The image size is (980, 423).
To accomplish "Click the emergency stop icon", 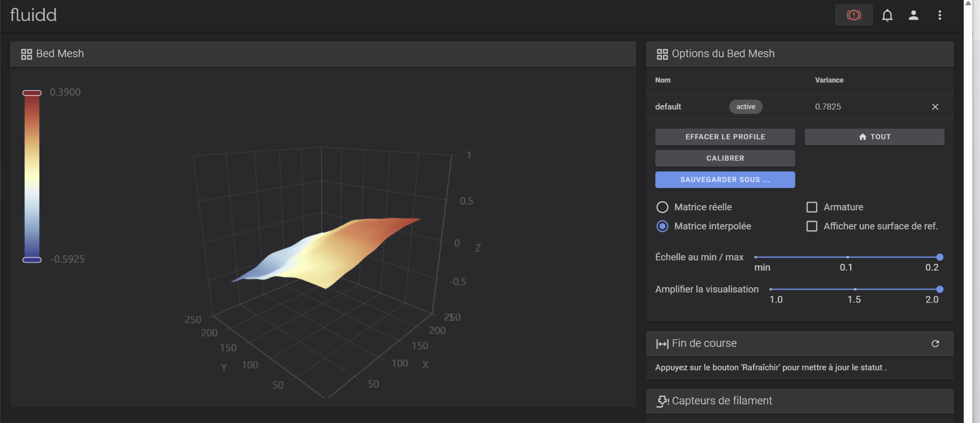I will coord(854,15).
